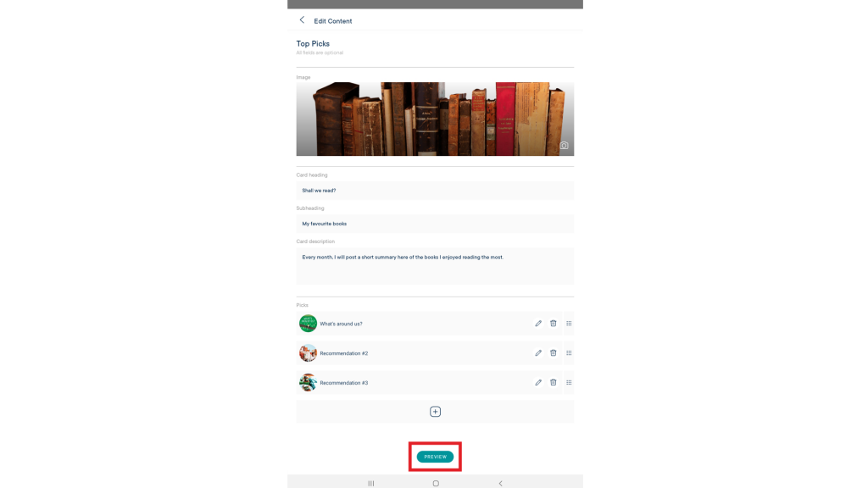This screenshot has width=868, height=488.
Task: Click the Subheading field "My favourite books"
Action: tap(435, 224)
